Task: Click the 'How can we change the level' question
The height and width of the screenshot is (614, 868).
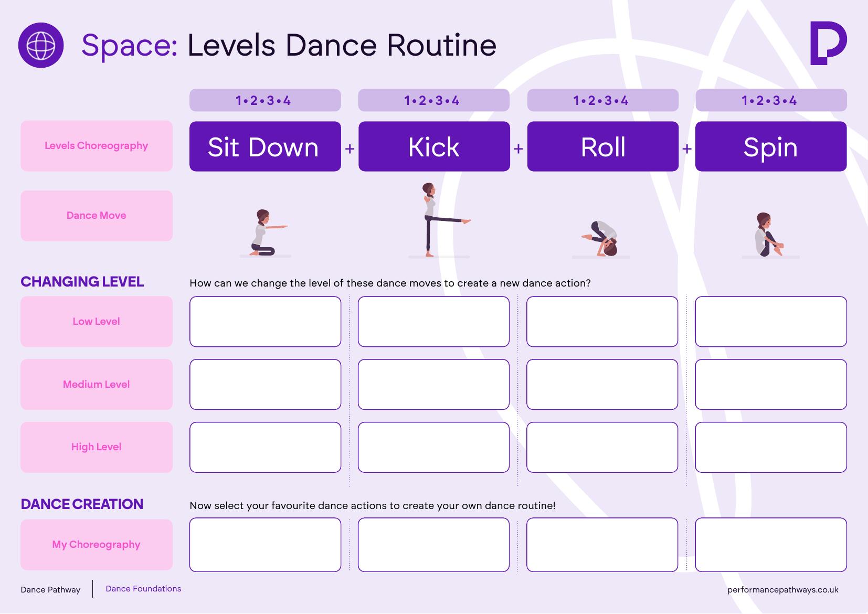Action: [390, 283]
